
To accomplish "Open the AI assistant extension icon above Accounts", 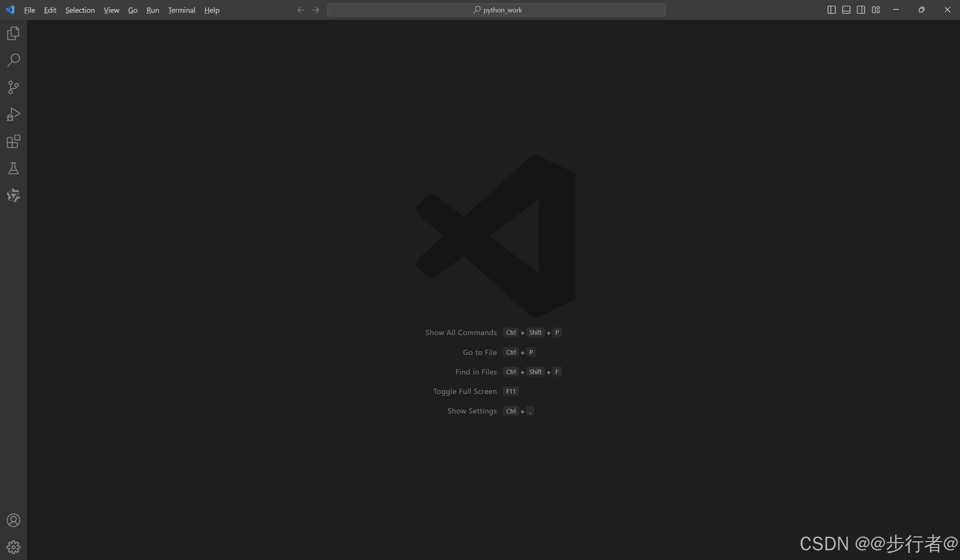I will (x=14, y=195).
